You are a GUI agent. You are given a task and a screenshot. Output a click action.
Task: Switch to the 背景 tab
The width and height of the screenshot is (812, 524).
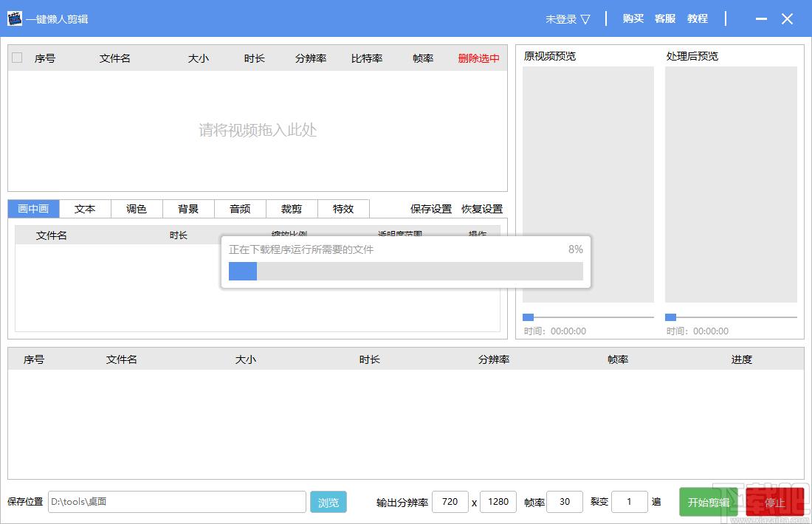tap(188, 209)
